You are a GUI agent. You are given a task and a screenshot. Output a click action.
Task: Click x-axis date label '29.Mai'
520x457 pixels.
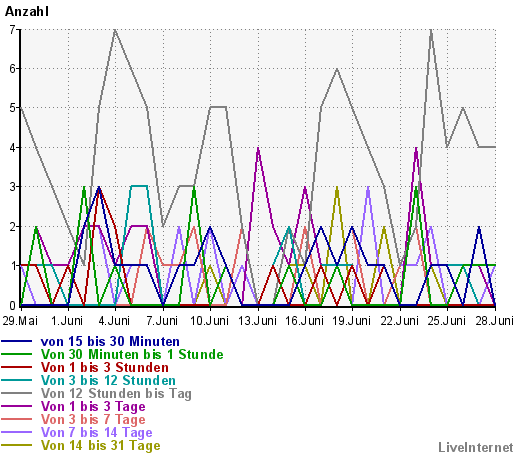20,321
